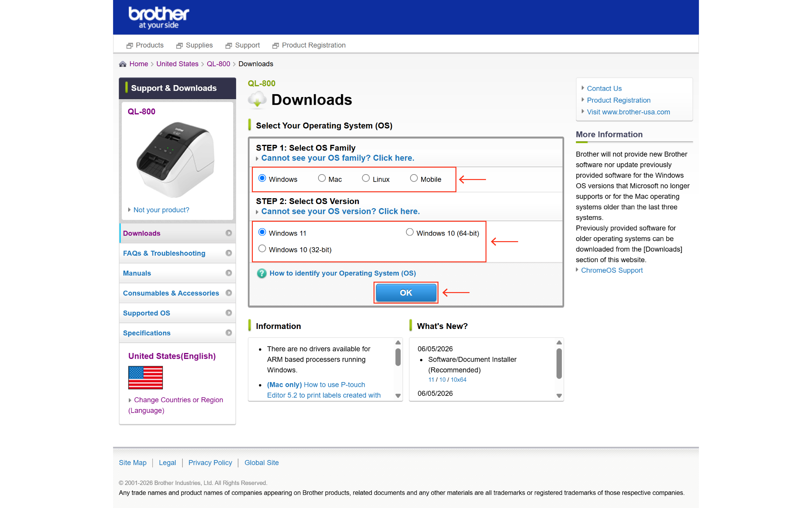Click the download cloud icon near Downloads heading
Image resolution: width=812 pixels, height=508 pixels.
click(257, 99)
